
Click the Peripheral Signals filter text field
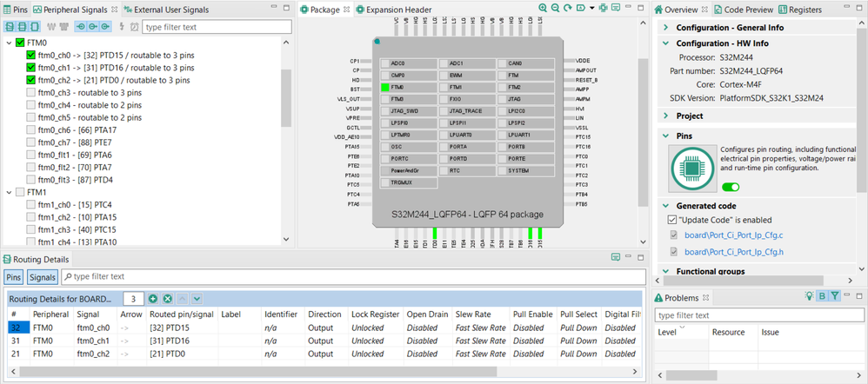(217, 27)
